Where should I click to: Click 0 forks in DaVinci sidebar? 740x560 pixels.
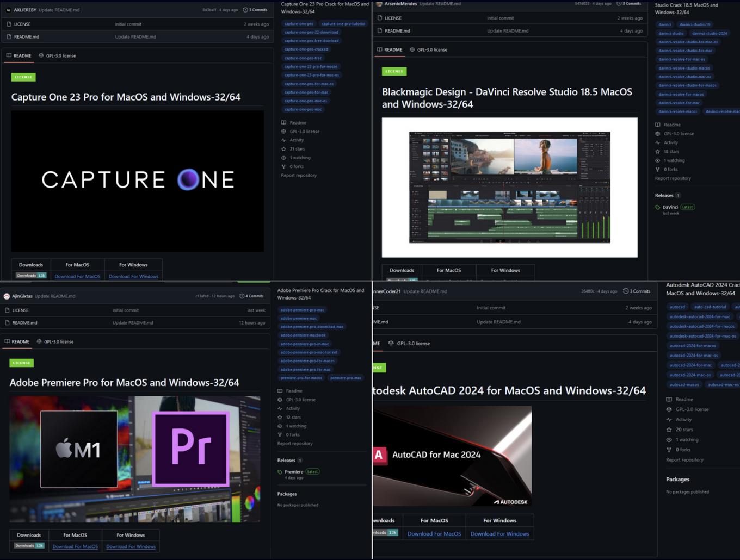671,170
